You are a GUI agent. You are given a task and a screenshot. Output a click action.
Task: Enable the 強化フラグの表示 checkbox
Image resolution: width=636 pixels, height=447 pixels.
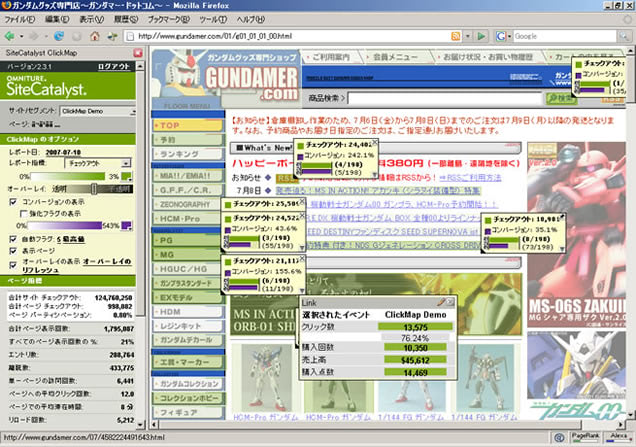(24, 214)
